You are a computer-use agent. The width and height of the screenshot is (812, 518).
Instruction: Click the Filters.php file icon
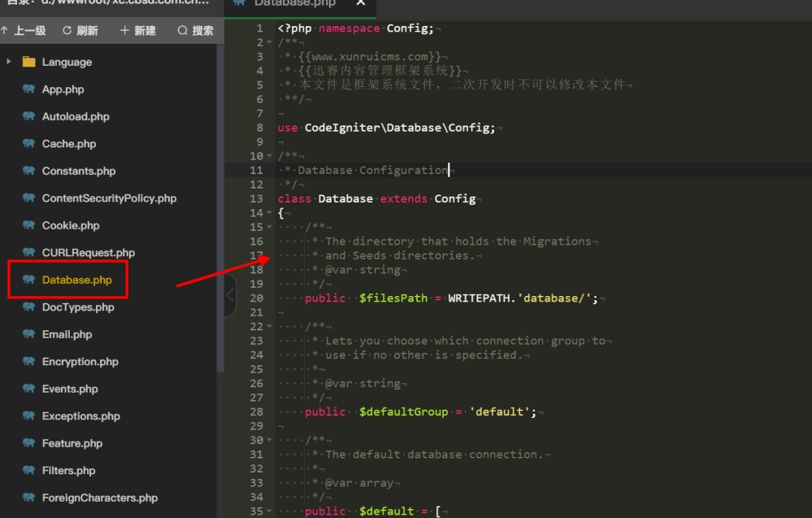(29, 470)
